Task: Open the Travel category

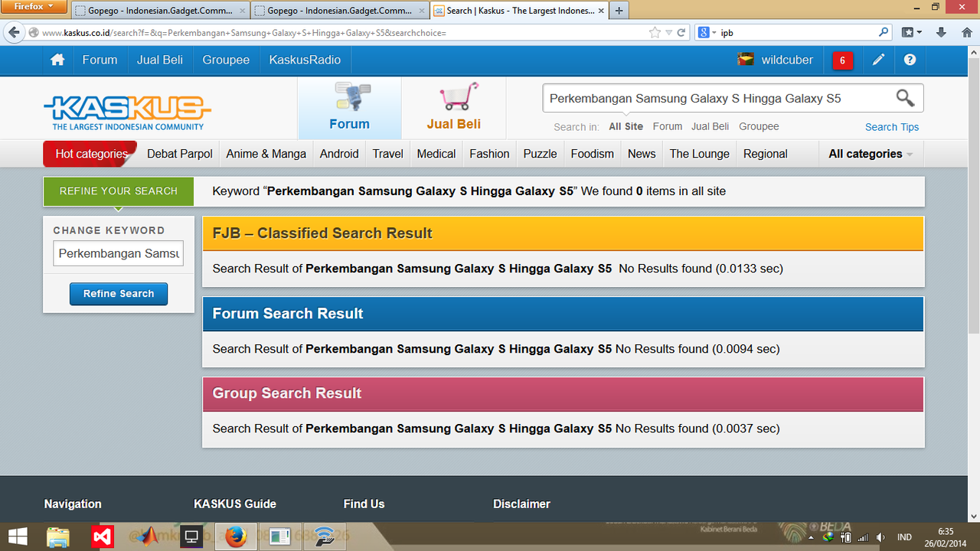Action: pos(388,154)
